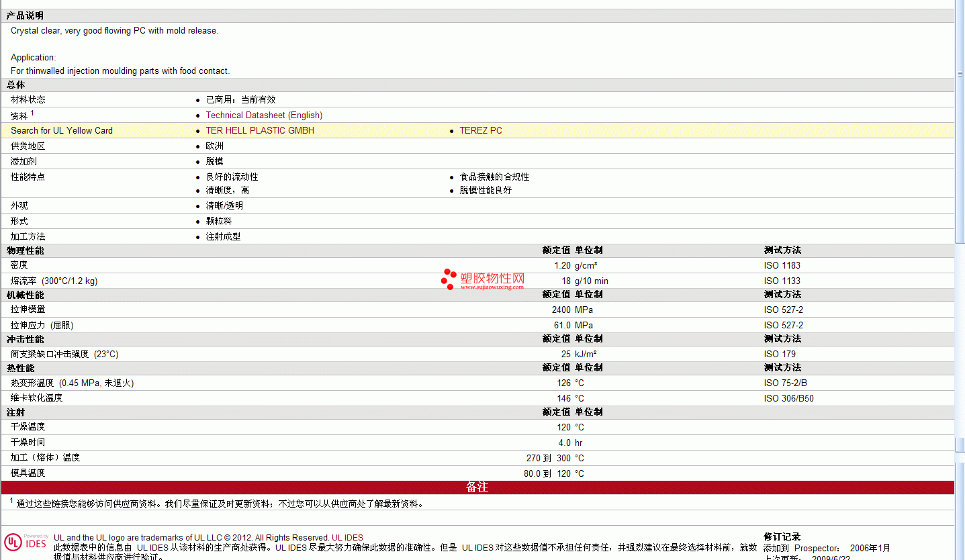
Task: Select the 冲击性能 section header
Action: coord(25,339)
